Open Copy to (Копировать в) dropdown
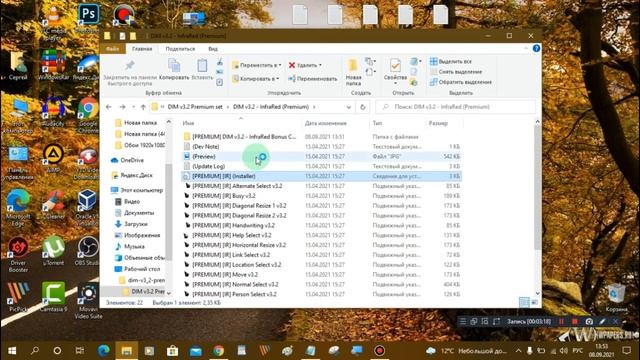The width and height of the screenshot is (640, 360). (x=256, y=79)
